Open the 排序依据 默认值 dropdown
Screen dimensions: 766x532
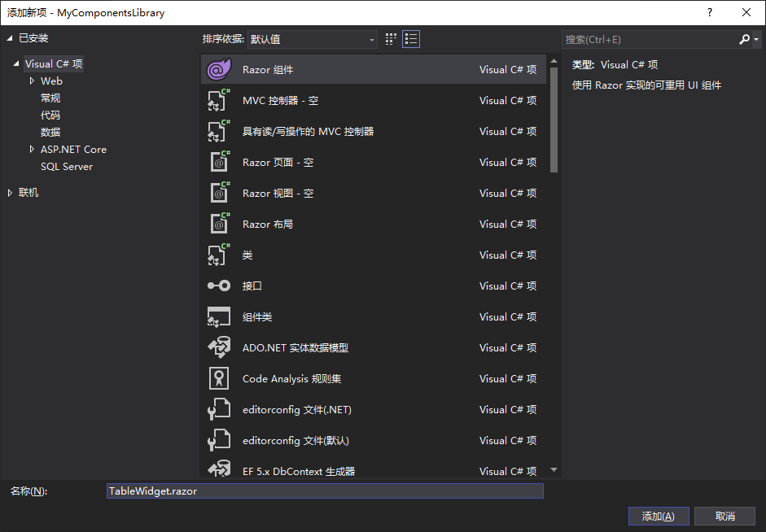click(x=313, y=39)
